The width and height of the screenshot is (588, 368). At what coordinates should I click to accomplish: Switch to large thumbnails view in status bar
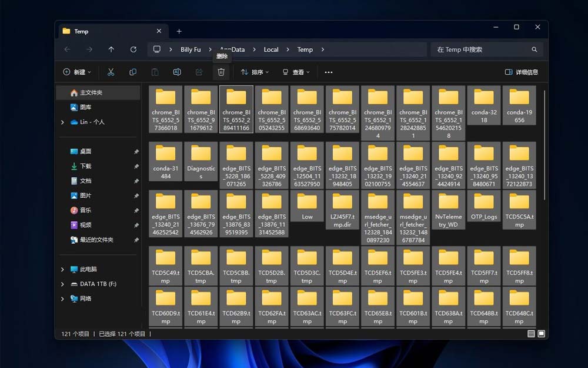coord(542,334)
